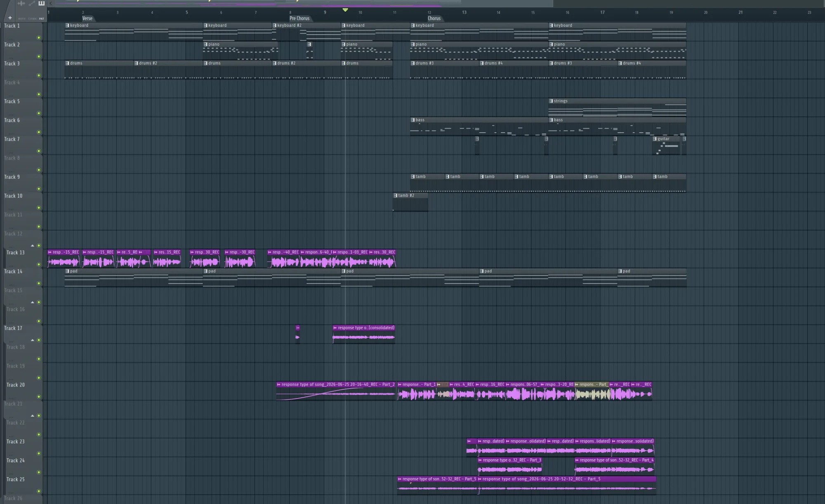Open the keyboard #2 clip menu icon
This screenshot has height=504, width=825.
click(275, 26)
